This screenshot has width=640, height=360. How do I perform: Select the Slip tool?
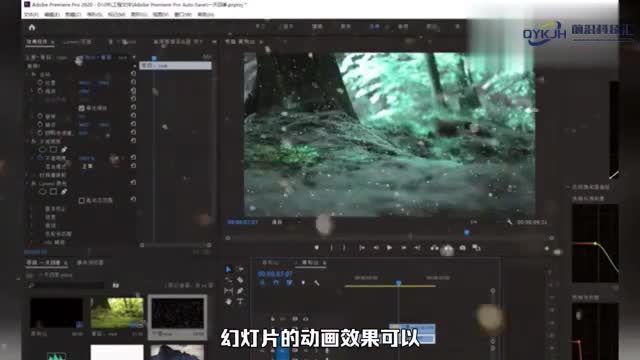tap(228, 291)
